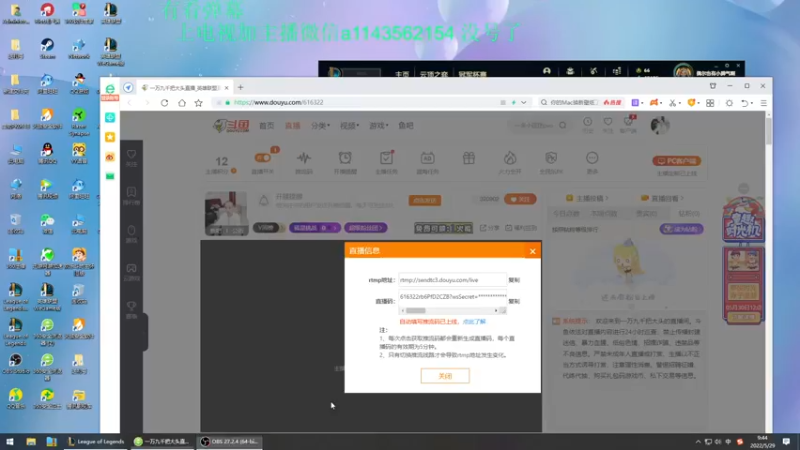800x450 pixels.
Task: Open the follow heart icon in header
Action: pos(608,122)
